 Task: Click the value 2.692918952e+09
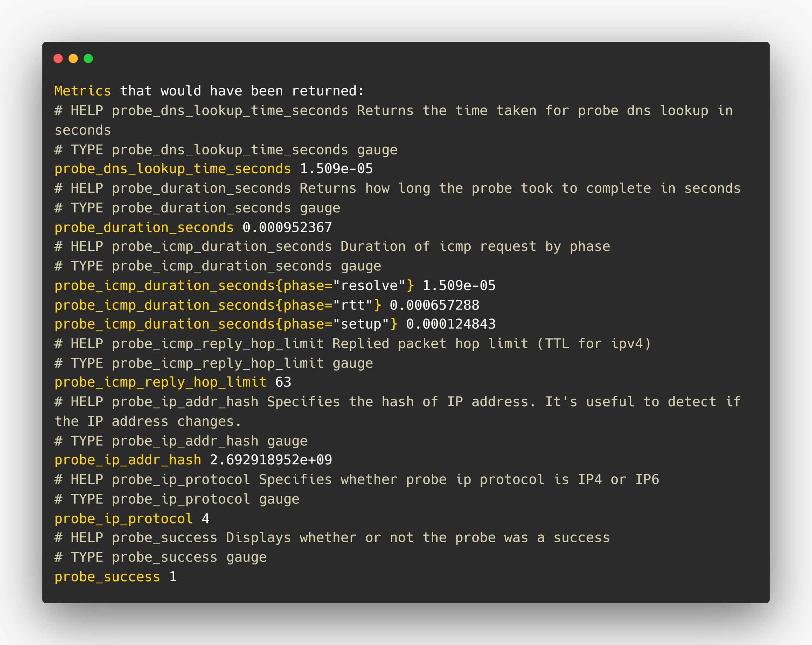point(271,460)
